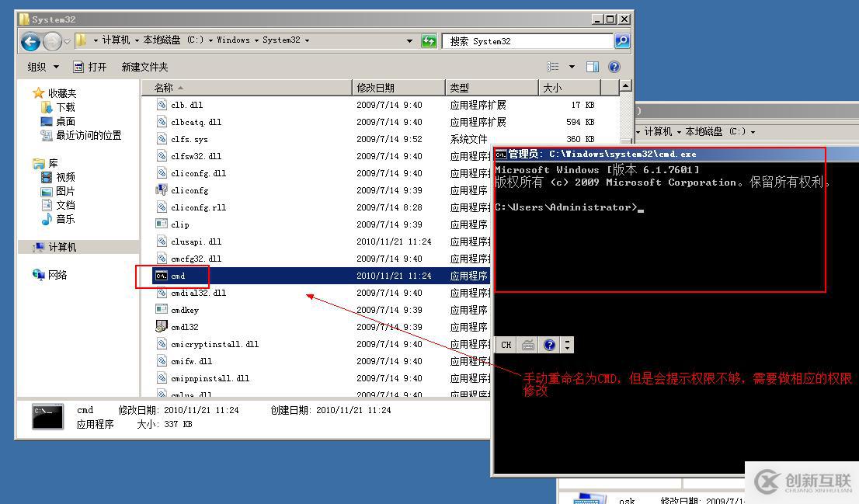Viewport: 859px width, 504px height.
Task: Click scroll up arrow of file list
Action: [x=624, y=86]
